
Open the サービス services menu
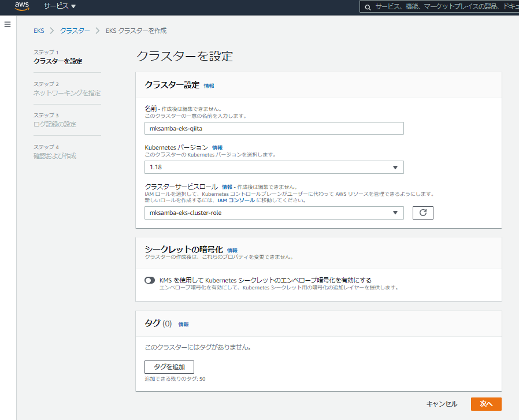pos(60,6)
